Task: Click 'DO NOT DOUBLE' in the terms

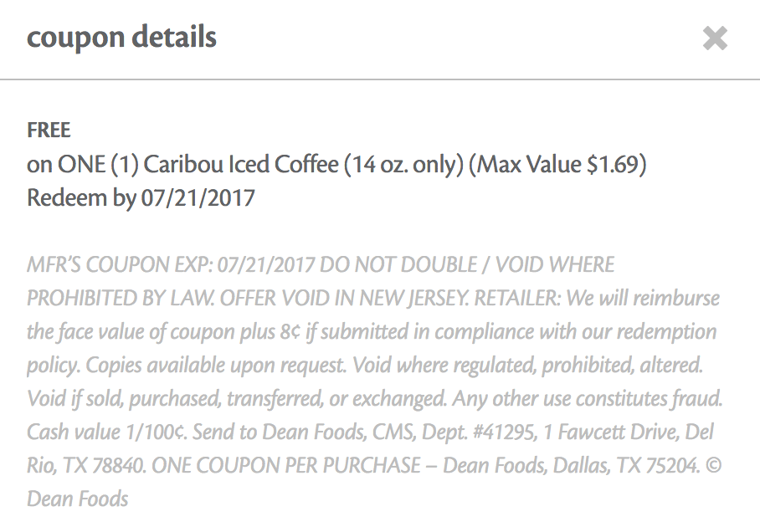Action: (398, 264)
